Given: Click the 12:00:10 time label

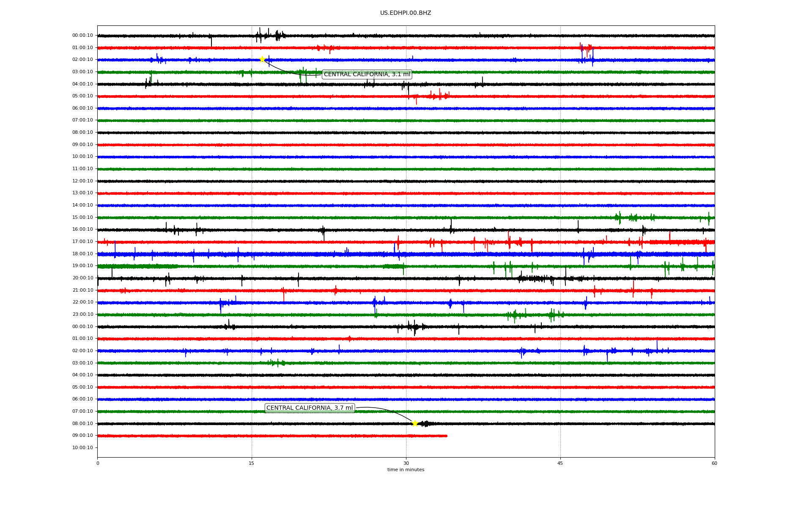Looking at the screenshot, I should pos(82,181).
